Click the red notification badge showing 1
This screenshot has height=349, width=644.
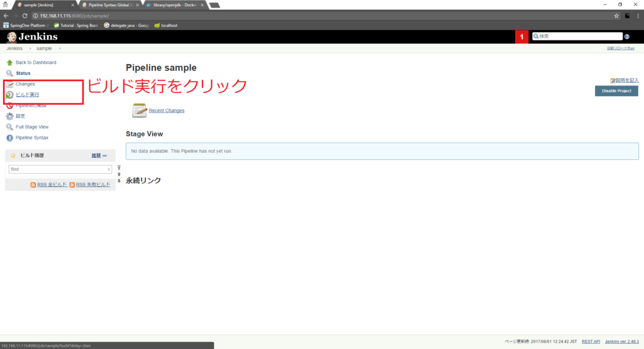(x=522, y=36)
